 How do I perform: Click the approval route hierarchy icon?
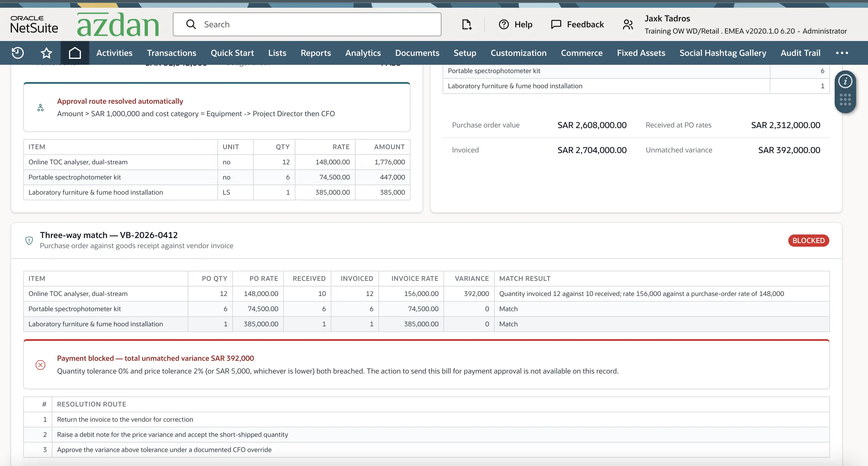tap(40, 108)
